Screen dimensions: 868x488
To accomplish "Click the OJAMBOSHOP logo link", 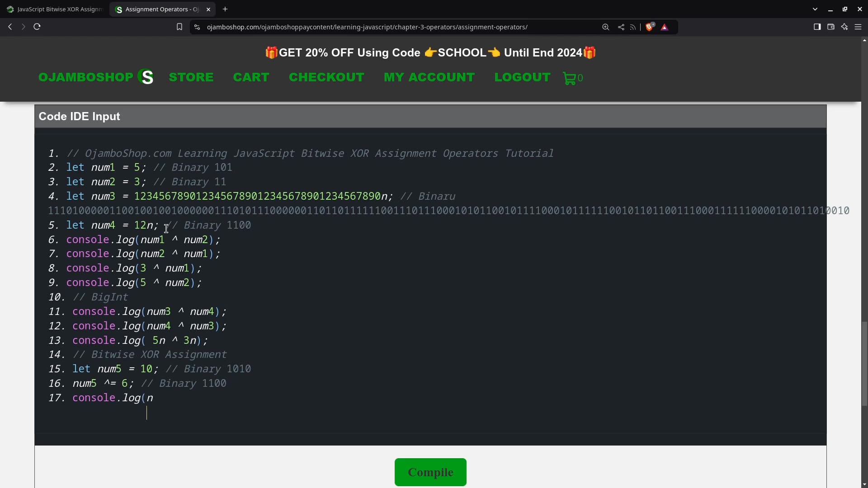I will click(x=96, y=77).
